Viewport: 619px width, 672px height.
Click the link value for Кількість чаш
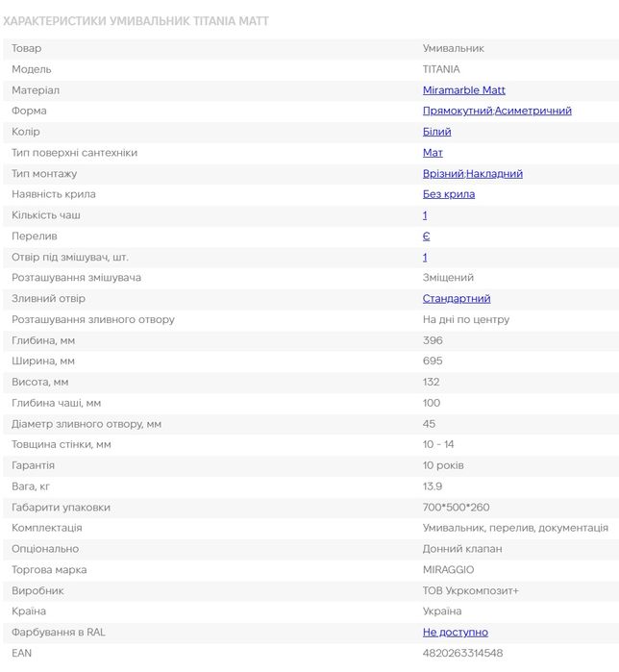(425, 215)
